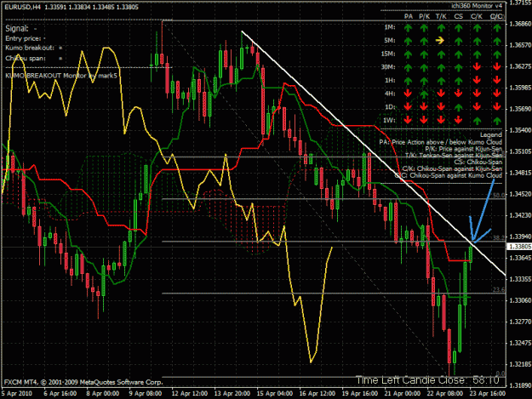Image resolution: width=532 pixels, height=399 pixels.
Task: Click the yellow sideways arrow in the 5M row
Action: [440, 41]
